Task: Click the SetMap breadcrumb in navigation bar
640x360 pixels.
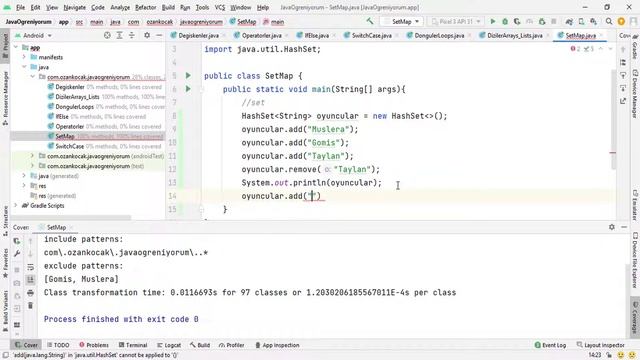Action: point(243,22)
